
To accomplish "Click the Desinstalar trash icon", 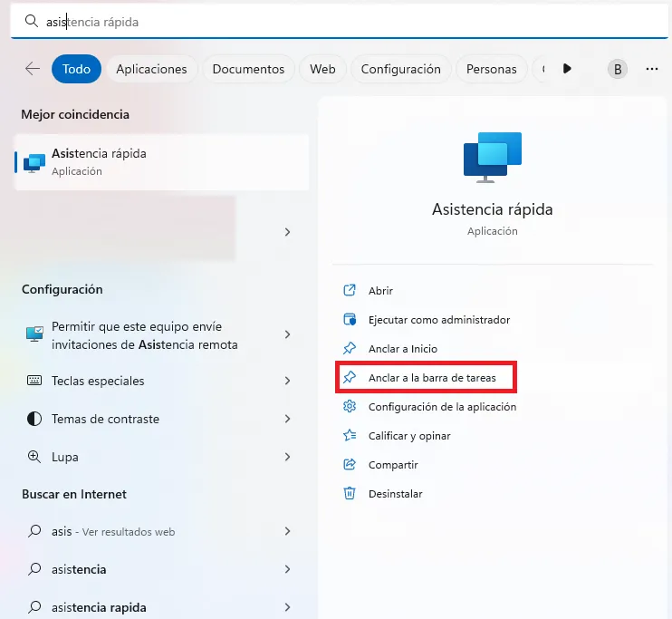I will (x=350, y=494).
